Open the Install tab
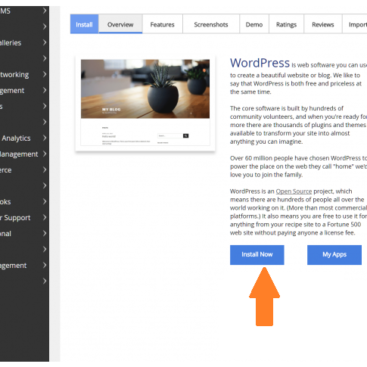 84,24
